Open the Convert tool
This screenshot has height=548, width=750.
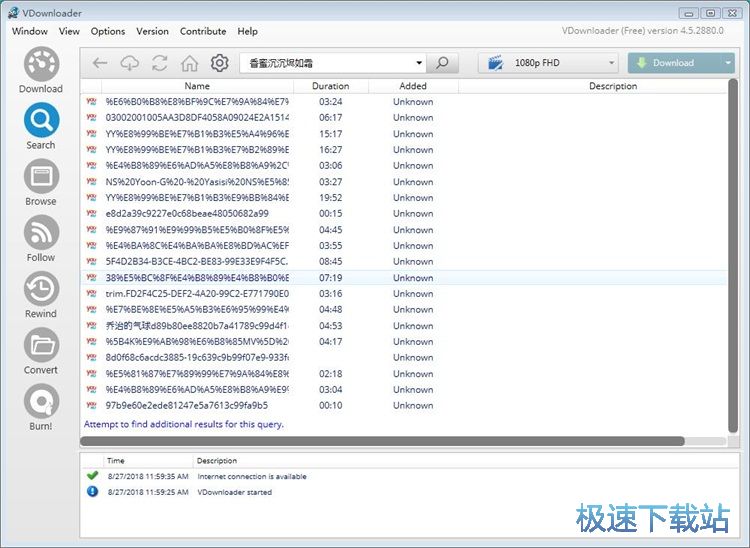[x=41, y=351]
